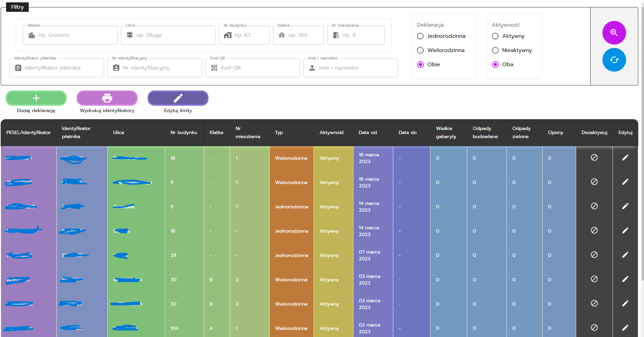Deactivate the row dated 02 marca 2023
The width and height of the screenshot is (644, 337).
tap(594, 328)
